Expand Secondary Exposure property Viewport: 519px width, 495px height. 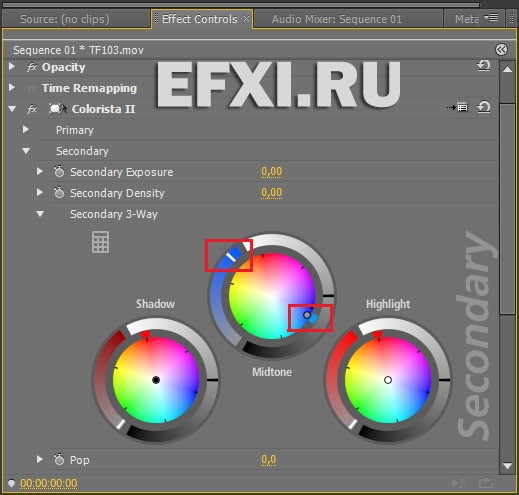click(x=40, y=171)
